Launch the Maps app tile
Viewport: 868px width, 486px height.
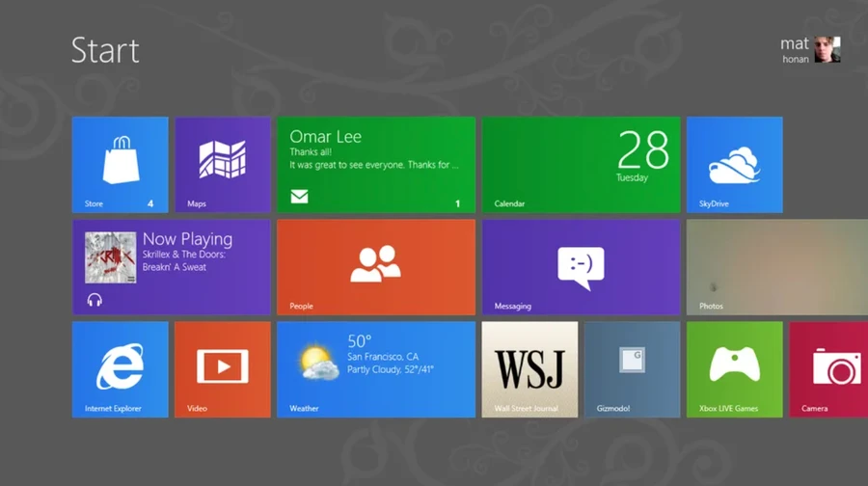point(223,164)
